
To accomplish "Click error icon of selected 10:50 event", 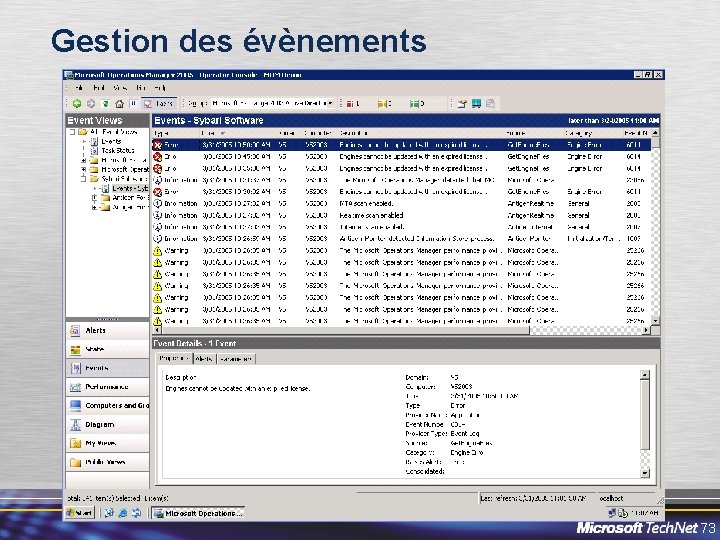I will click(x=158, y=145).
